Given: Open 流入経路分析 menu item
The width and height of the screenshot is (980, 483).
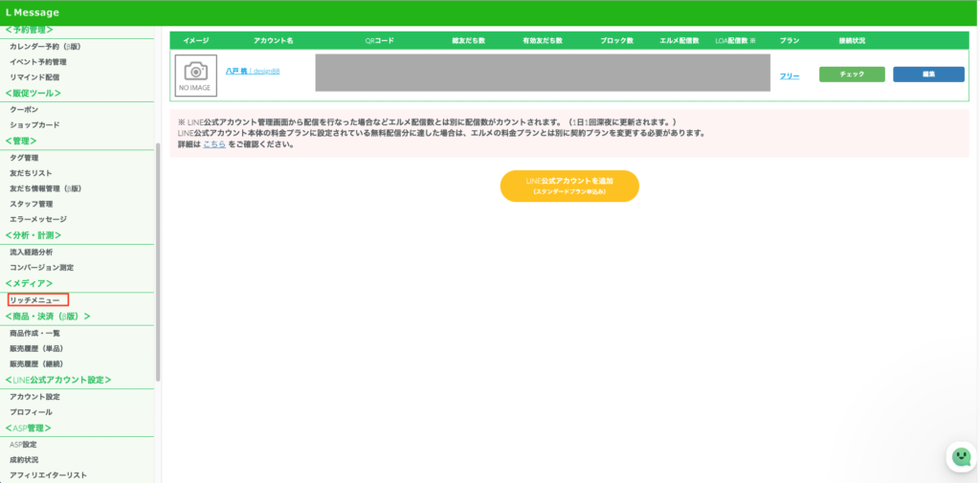Looking at the screenshot, I should [x=31, y=252].
